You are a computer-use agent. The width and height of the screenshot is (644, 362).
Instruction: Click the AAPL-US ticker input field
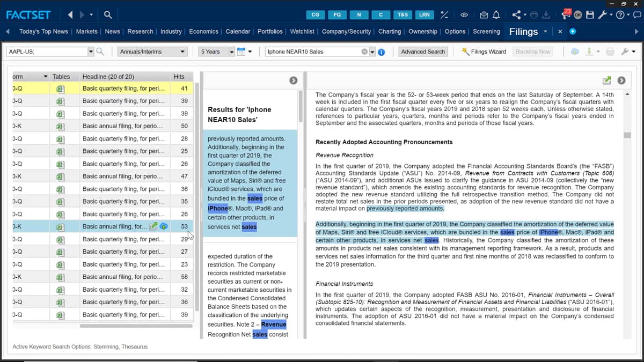(x=47, y=51)
